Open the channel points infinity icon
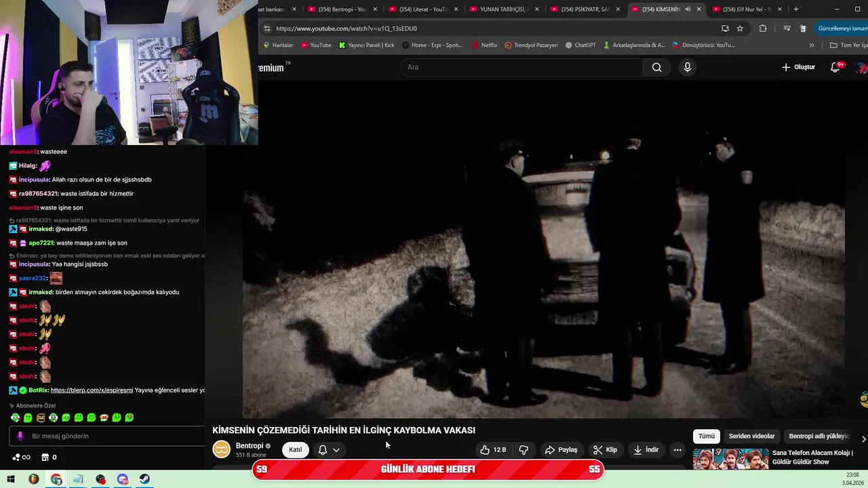This screenshot has width=868, height=488. click(22, 457)
